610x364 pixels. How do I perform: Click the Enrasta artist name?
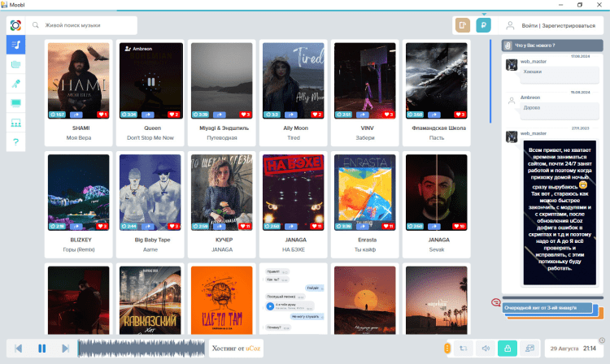368,240
